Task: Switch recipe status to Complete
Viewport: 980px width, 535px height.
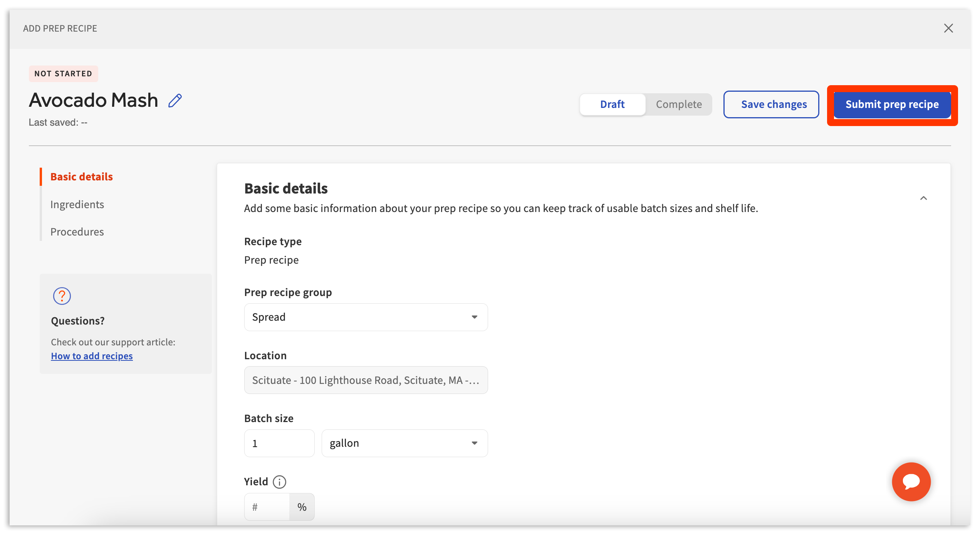Action: 678,104
